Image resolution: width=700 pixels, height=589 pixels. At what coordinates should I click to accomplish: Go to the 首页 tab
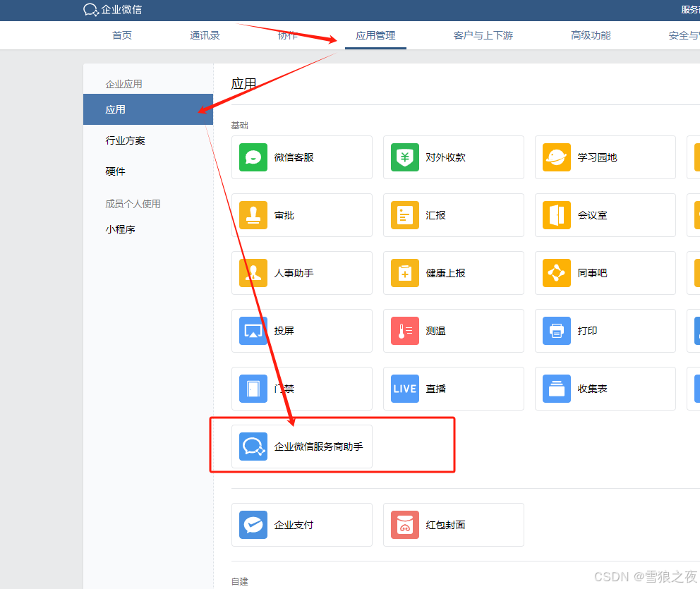[x=122, y=35]
